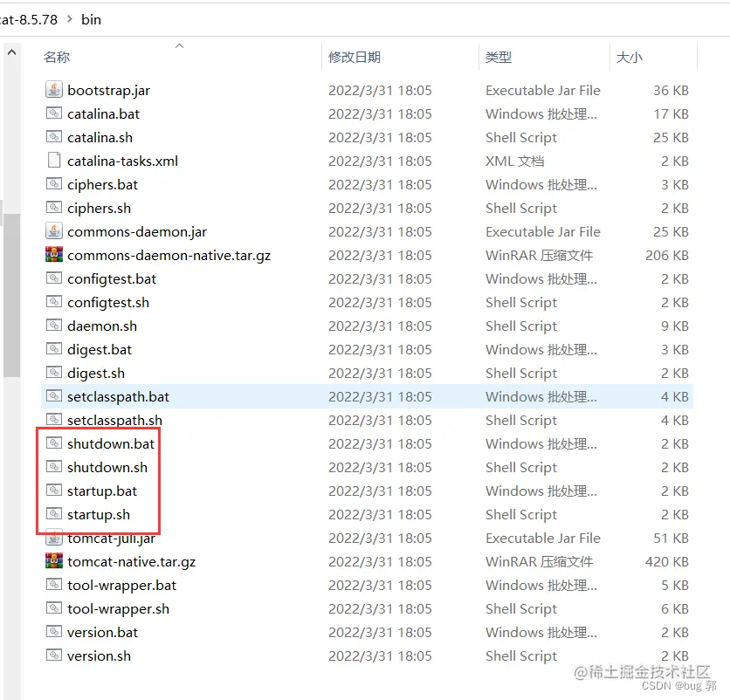Click the setclasspath.bat file icon

tap(54, 396)
